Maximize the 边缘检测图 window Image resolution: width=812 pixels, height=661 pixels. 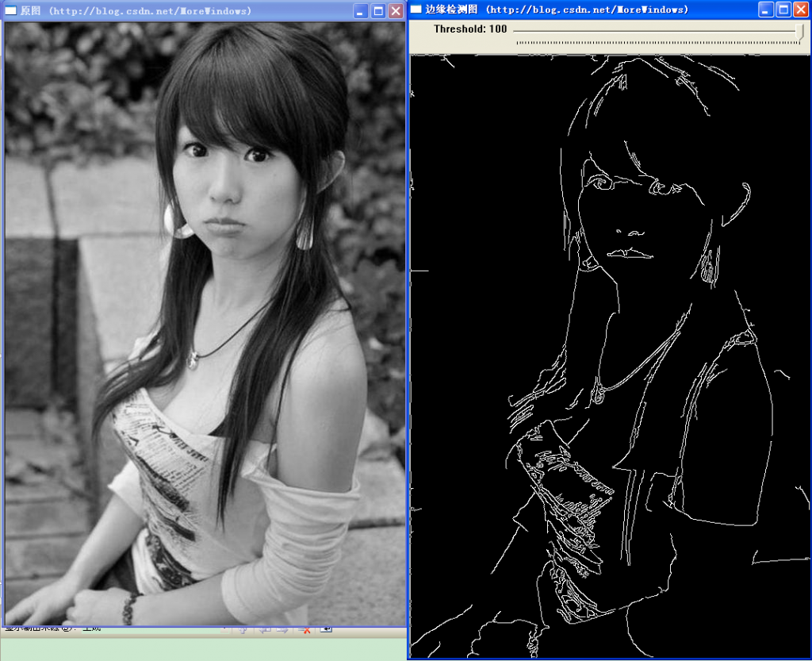pos(784,10)
